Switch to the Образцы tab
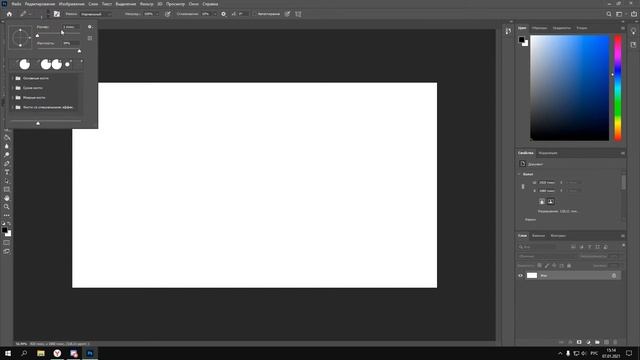Viewport: 640px width, 360px height. pyautogui.click(x=539, y=28)
